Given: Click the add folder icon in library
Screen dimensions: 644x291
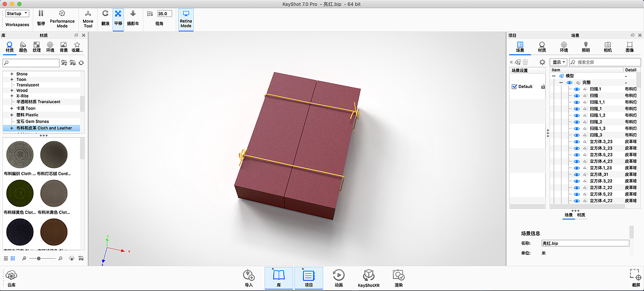Looking at the screenshot, I should pos(64,63).
